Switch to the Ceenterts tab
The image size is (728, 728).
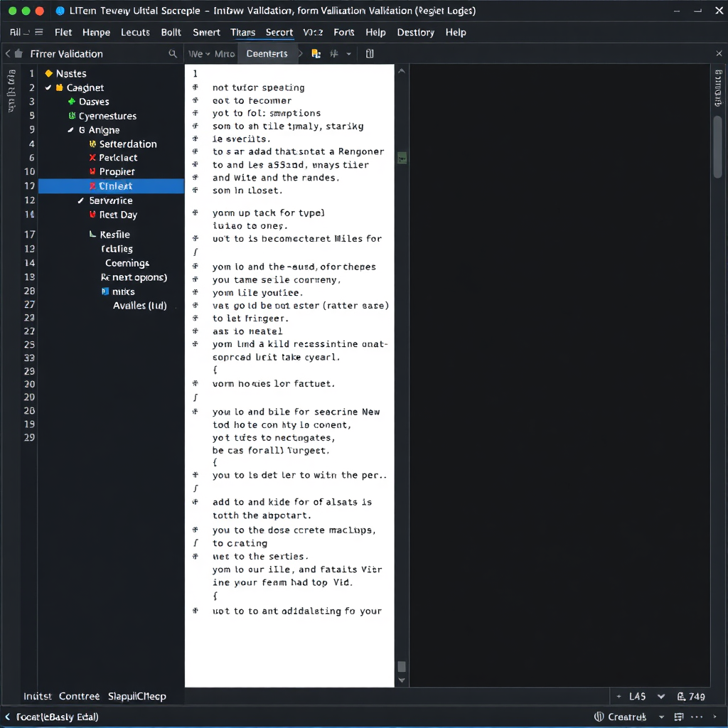tap(267, 54)
